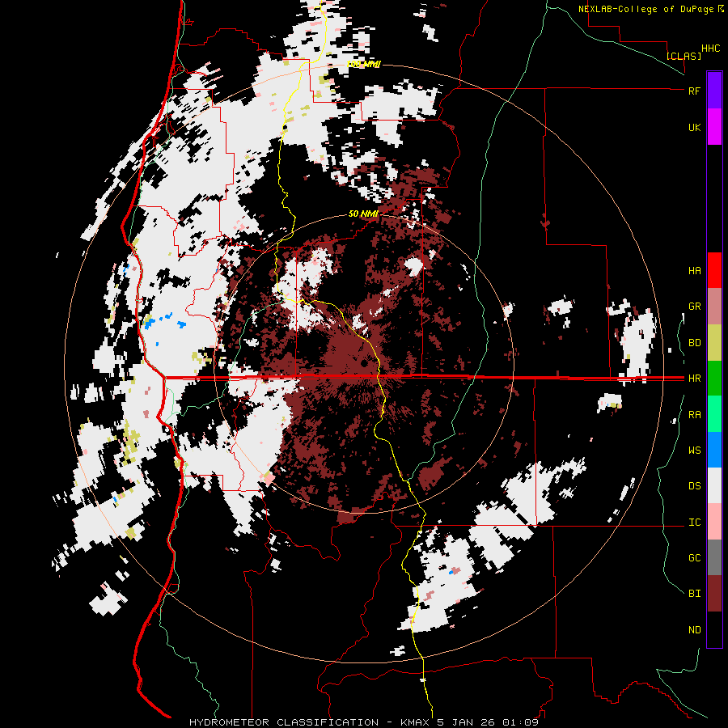Click the 'HYDROMETEOR CLASSIFICATION' title text
The width and height of the screenshot is (728, 728).
coord(285,722)
